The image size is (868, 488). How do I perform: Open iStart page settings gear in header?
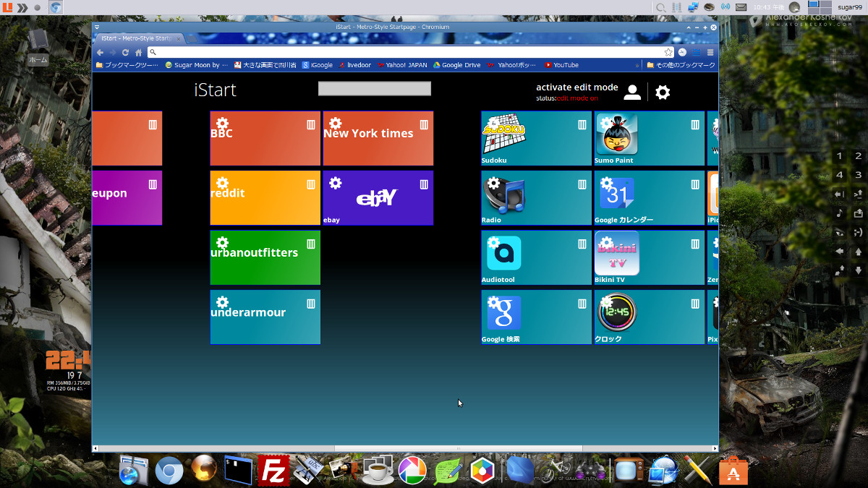point(663,92)
